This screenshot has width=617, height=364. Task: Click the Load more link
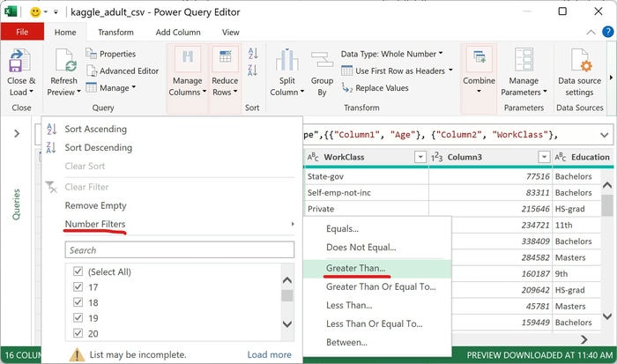tap(269, 354)
